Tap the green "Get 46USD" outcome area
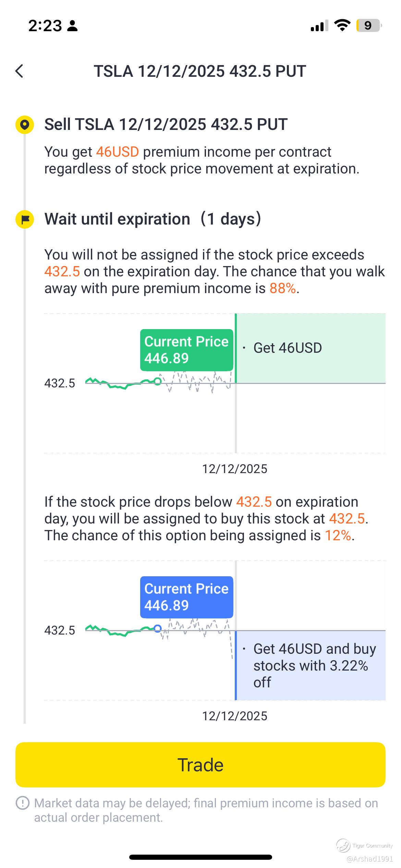401x868 pixels. 311,348
